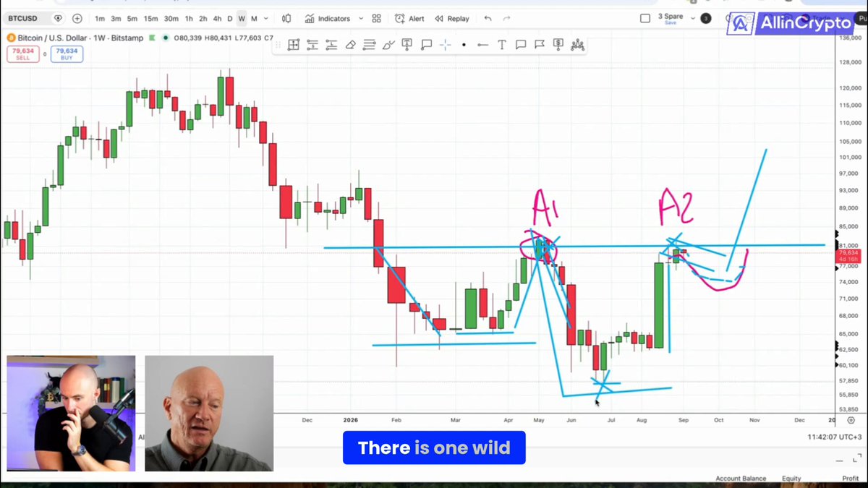Screen dimensions: 868x488
Task: Click the Save link under 3 Spare
Action: click(671, 23)
